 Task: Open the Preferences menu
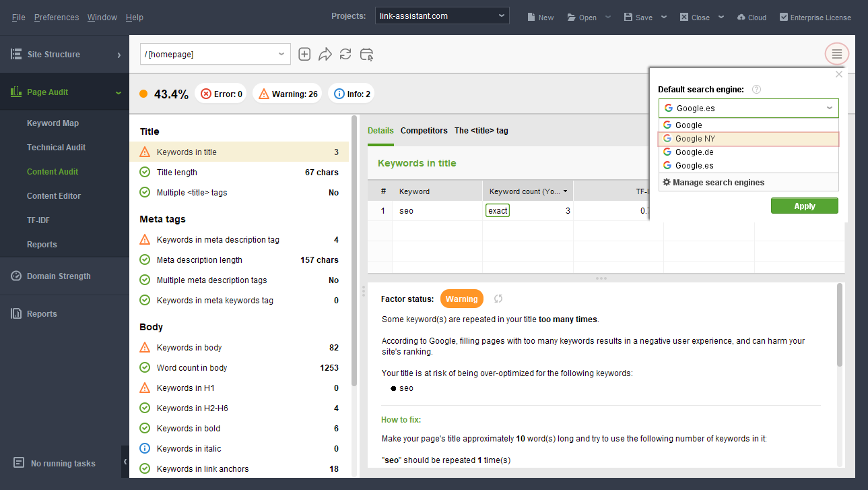pos(57,17)
